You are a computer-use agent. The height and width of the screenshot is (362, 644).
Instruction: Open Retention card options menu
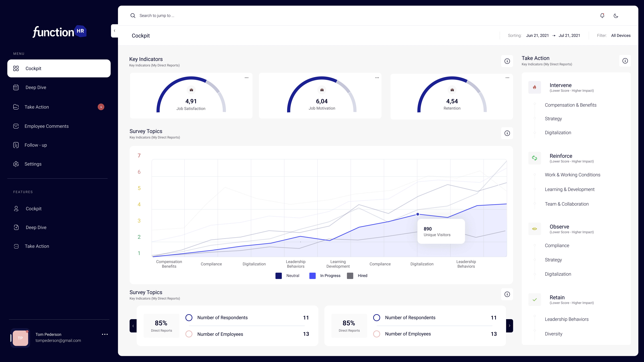point(507,78)
